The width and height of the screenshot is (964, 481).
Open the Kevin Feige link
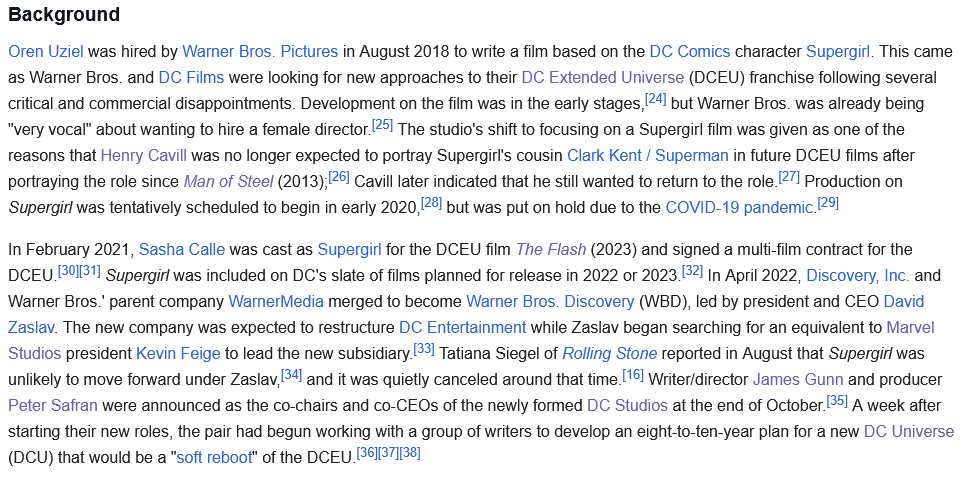click(x=178, y=354)
